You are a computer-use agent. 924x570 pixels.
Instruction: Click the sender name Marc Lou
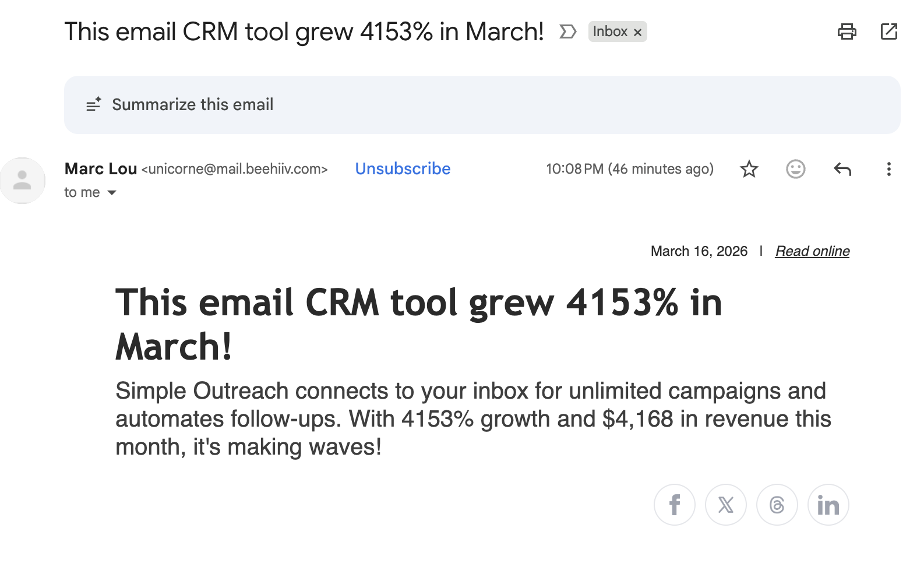(101, 169)
